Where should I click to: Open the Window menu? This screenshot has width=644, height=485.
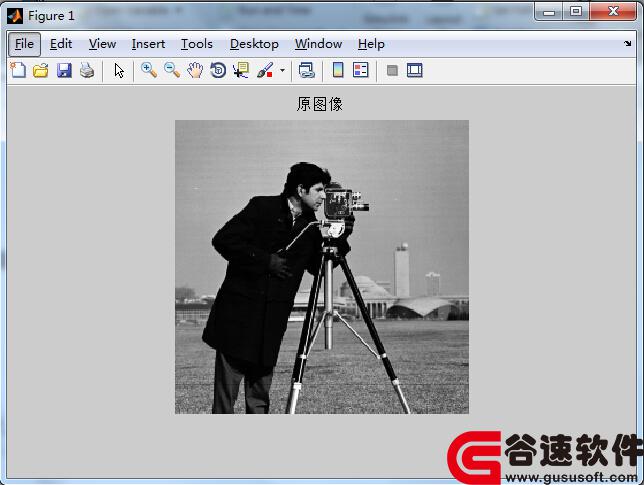click(318, 44)
